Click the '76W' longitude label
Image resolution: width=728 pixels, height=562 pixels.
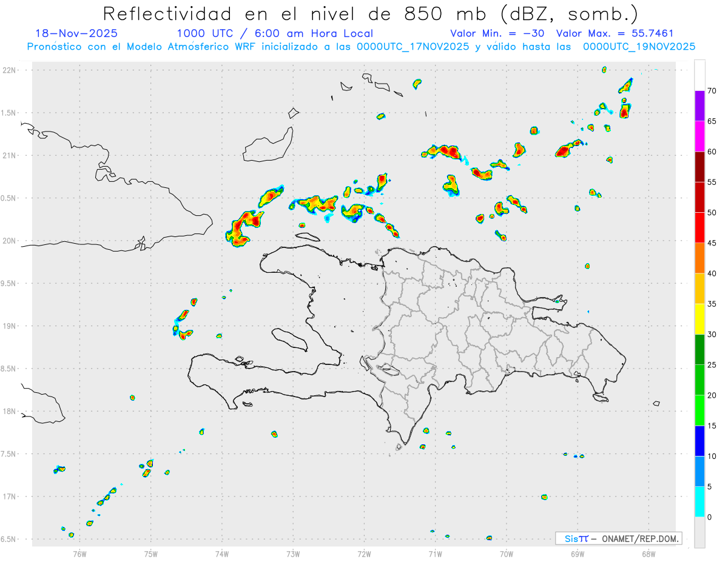pyautogui.click(x=79, y=554)
